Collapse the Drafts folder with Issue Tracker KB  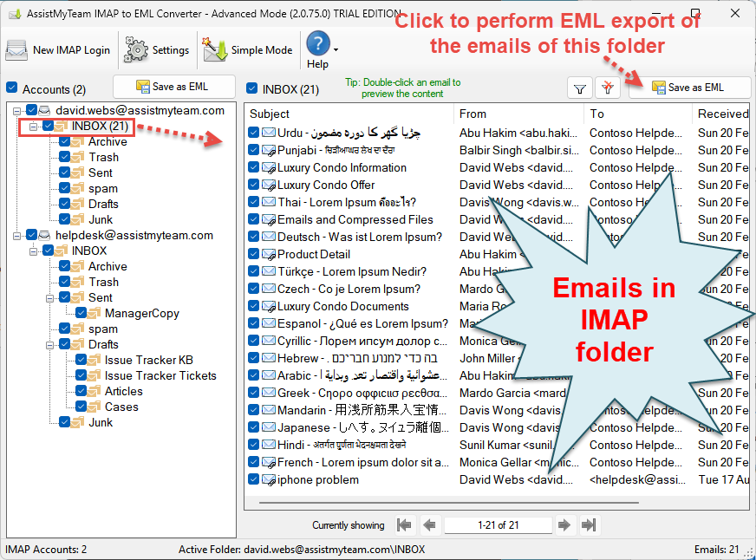click(49, 344)
